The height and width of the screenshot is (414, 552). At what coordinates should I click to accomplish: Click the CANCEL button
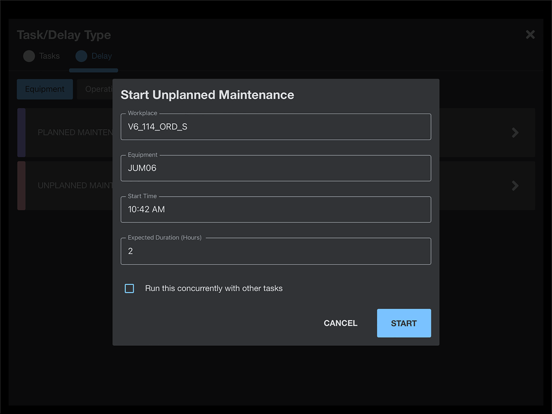340,323
